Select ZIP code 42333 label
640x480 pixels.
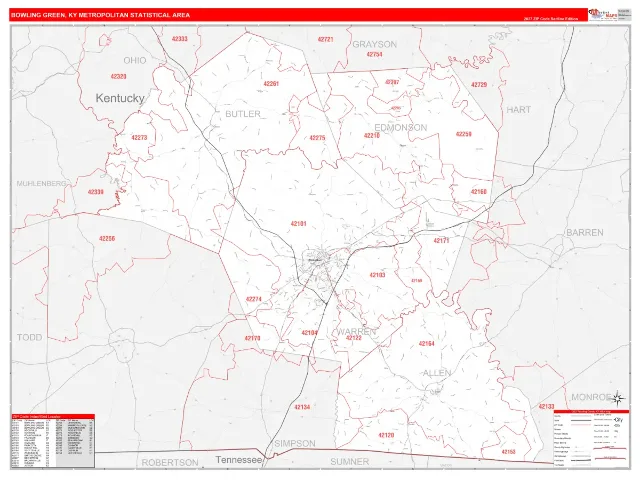(x=180, y=39)
